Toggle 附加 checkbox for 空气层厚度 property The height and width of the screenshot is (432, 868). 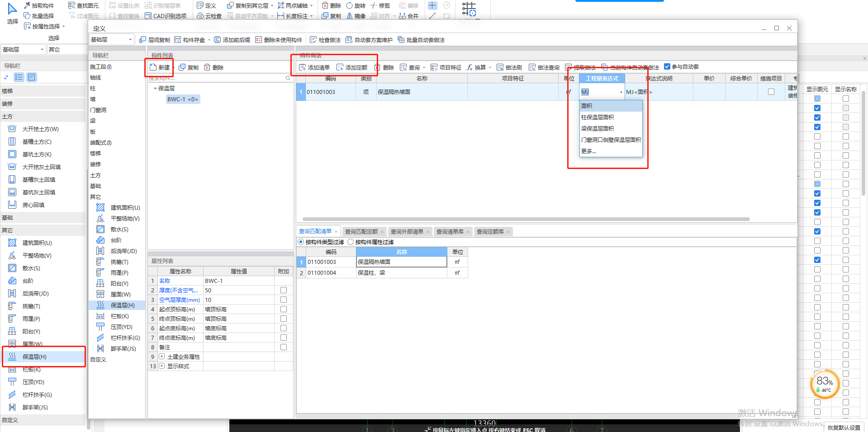tap(284, 300)
